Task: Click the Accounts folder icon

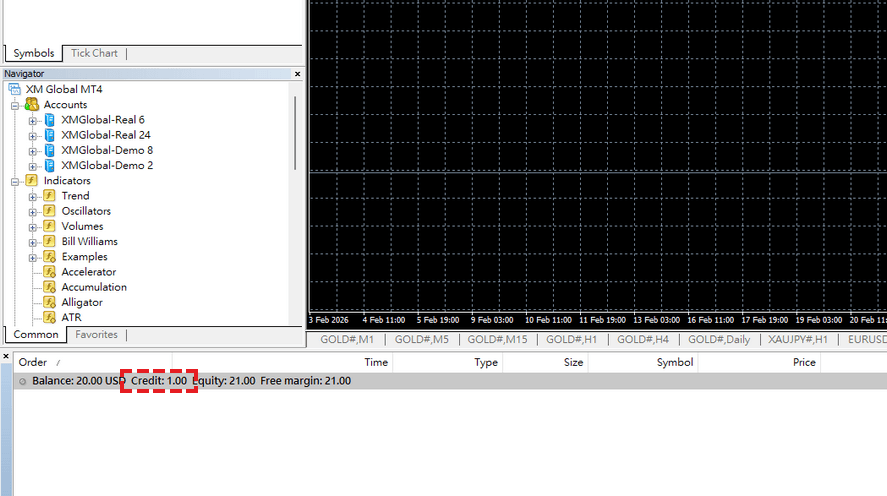Action: pyautogui.click(x=32, y=105)
